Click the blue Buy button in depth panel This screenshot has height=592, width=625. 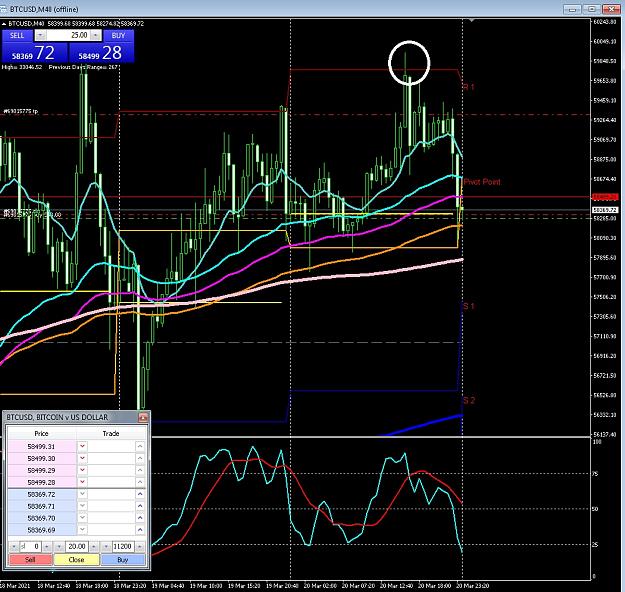123,560
